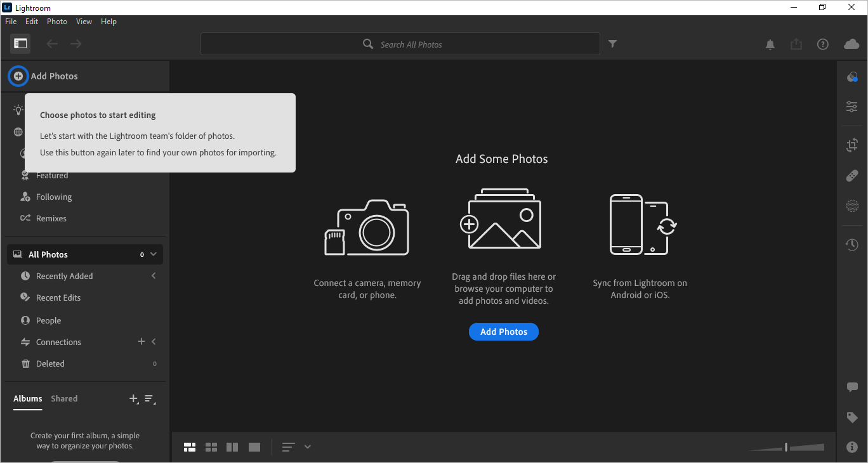Open the Edit sliders panel

[x=852, y=107]
